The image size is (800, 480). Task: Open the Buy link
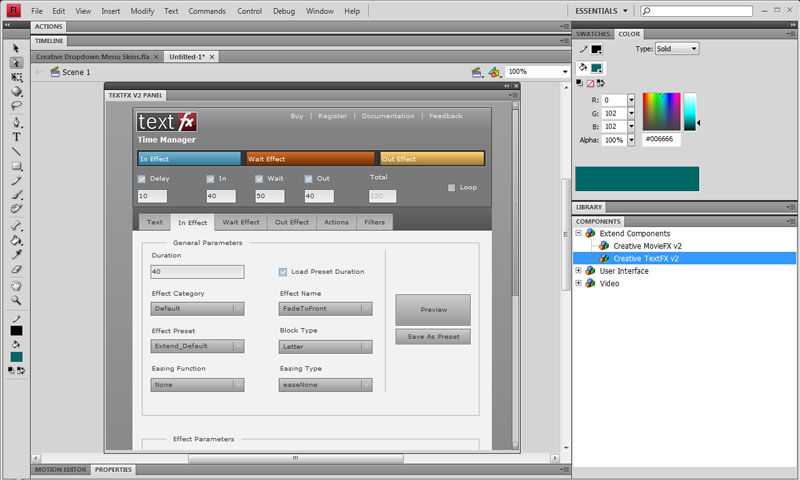tap(296, 116)
